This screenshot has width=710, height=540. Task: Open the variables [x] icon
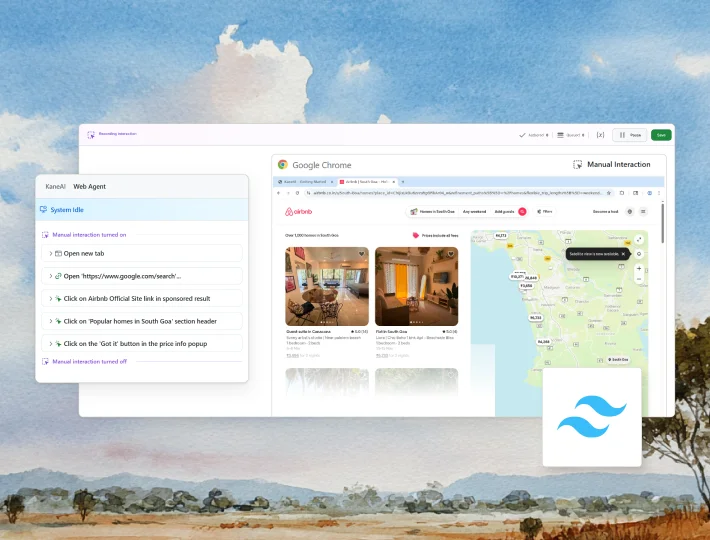click(600, 135)
